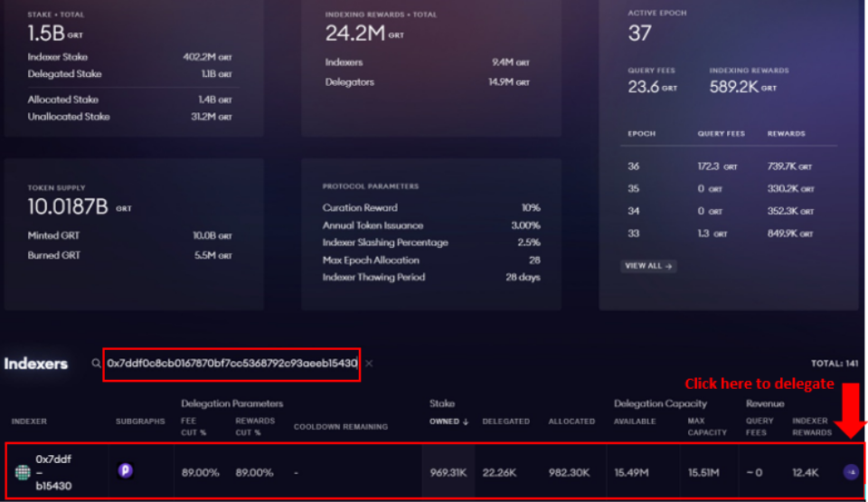Open the indexer named 0x7ddf–b15430
Image resolution: width=868 pixels, height=502 pixels.
[53, 473]
